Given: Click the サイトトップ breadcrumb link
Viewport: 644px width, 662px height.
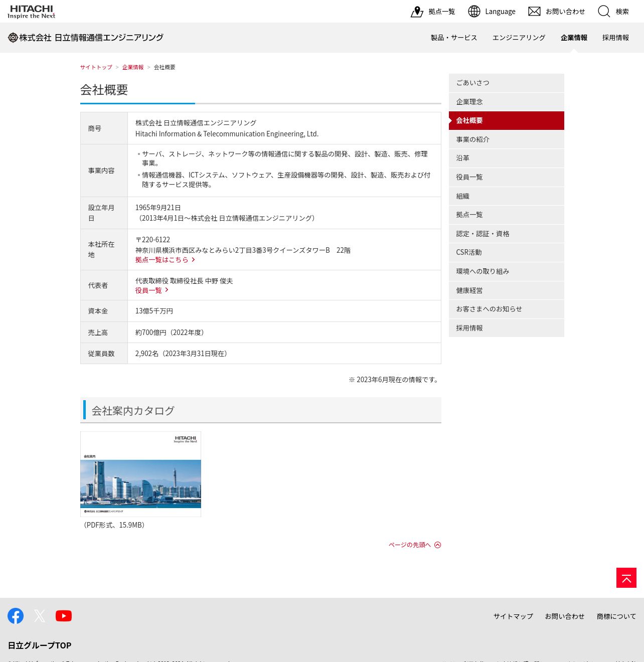Looking at the screenshot, I should [x=96, y=67].
